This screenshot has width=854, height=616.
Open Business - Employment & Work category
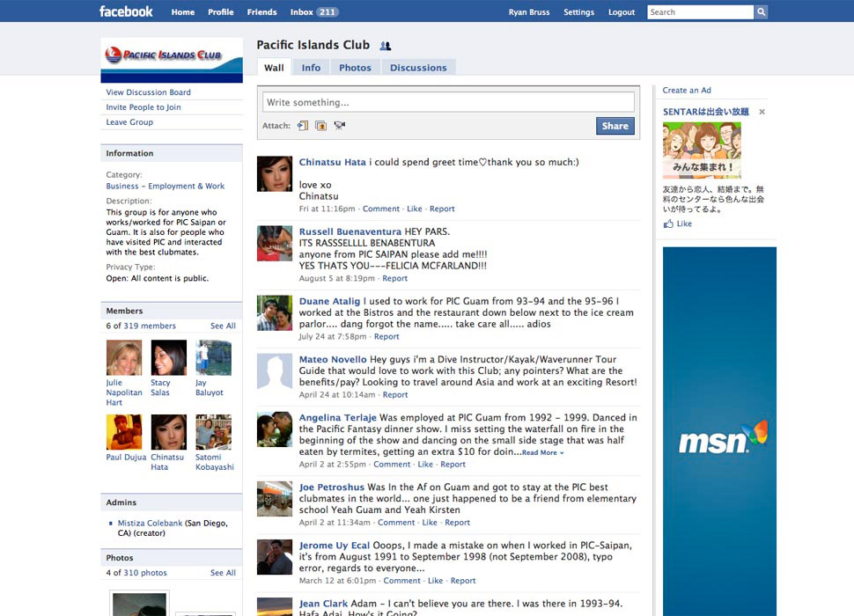165,186
